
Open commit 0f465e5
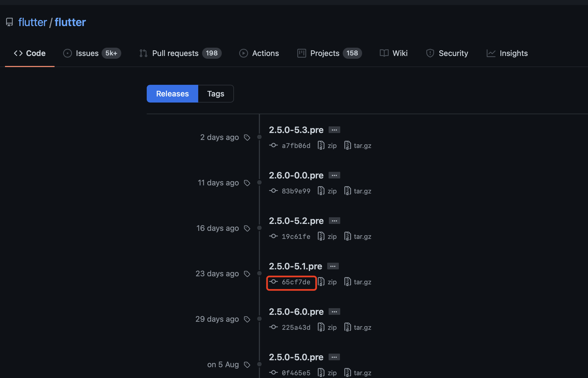290,373
